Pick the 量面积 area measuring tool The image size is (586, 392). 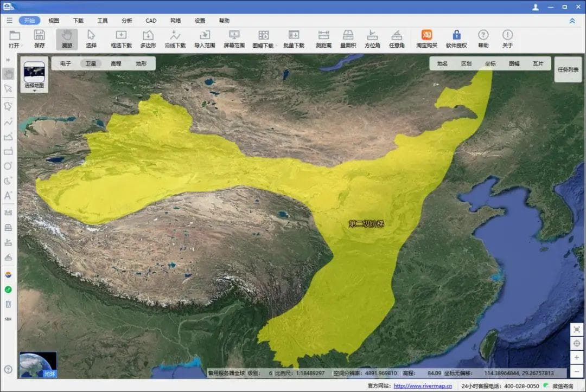[348, 39]
